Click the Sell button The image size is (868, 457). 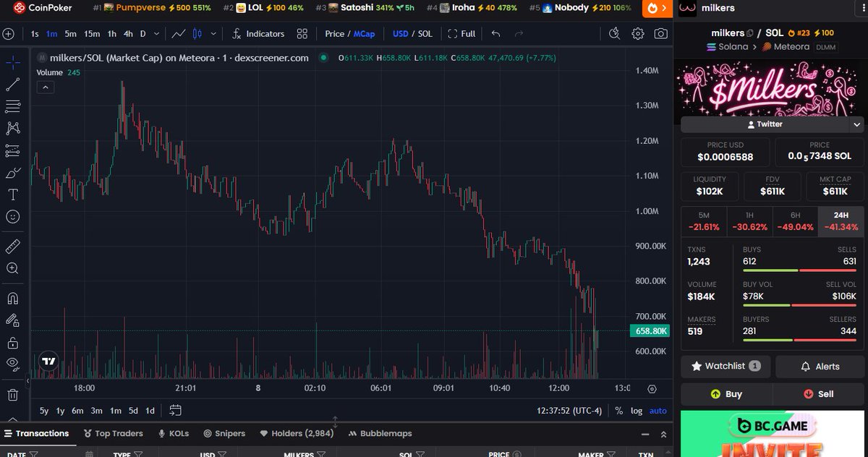pyautogui.click(x=818, y=395)
